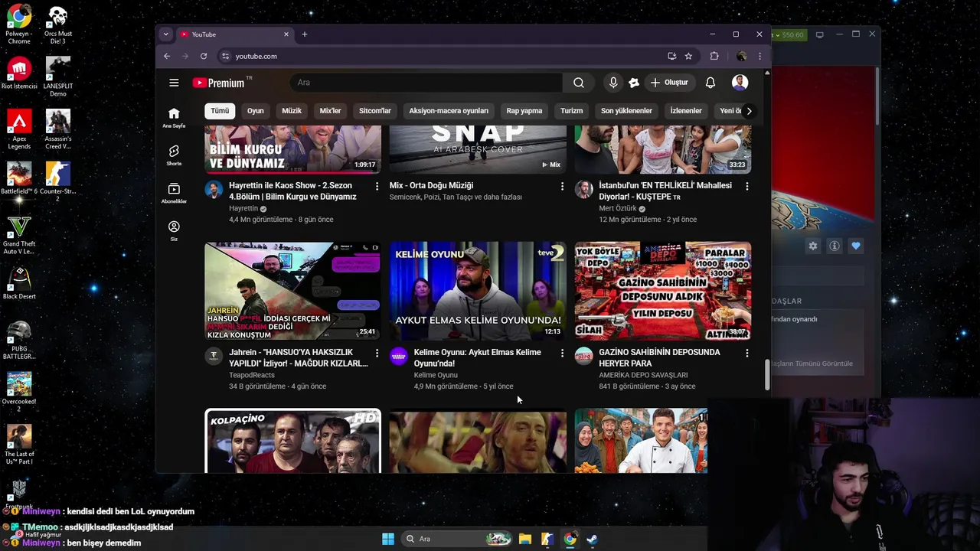Select the Aksiyon-macera oyunları chip
Image resolution: width=980 pixels, height=551 pixels.
click(x=449, y=111)
